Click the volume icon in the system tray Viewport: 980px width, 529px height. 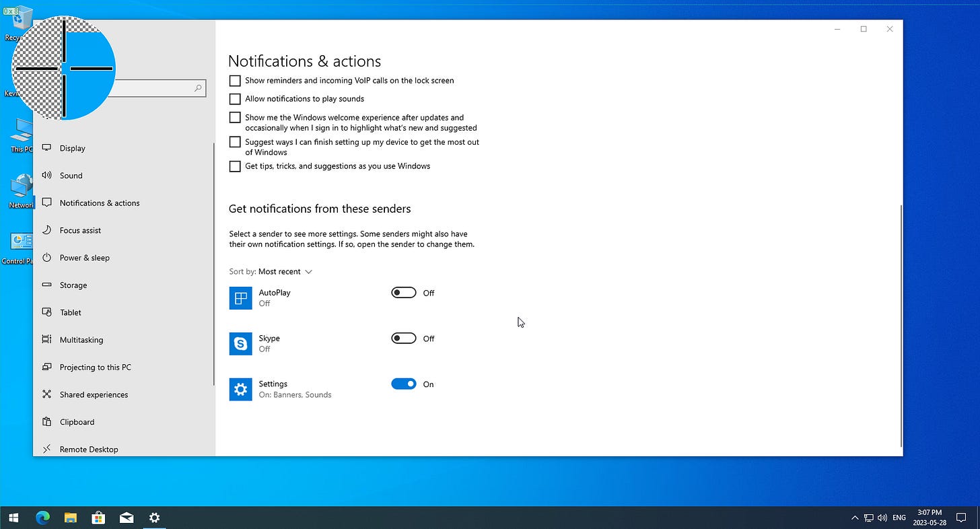[x=882, y=518]
